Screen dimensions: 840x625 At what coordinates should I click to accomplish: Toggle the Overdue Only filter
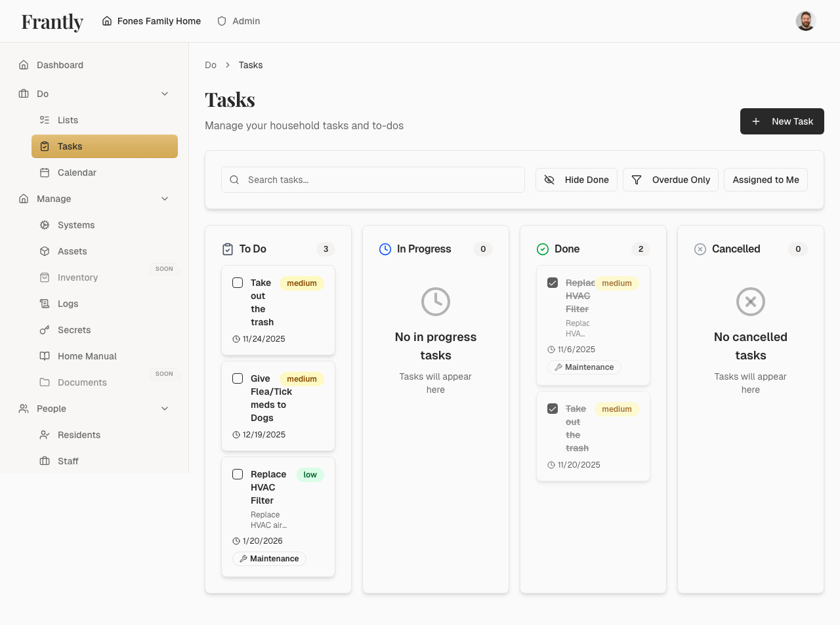pyautogui.click(x=671, y=179)
